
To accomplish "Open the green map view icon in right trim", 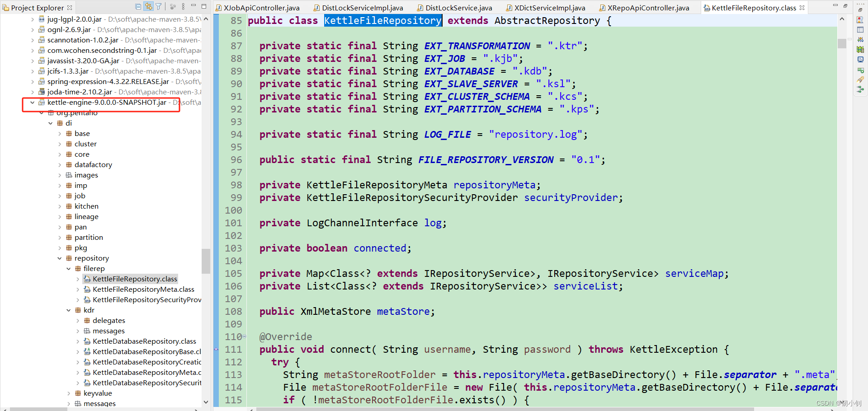I will coord(860,50).
